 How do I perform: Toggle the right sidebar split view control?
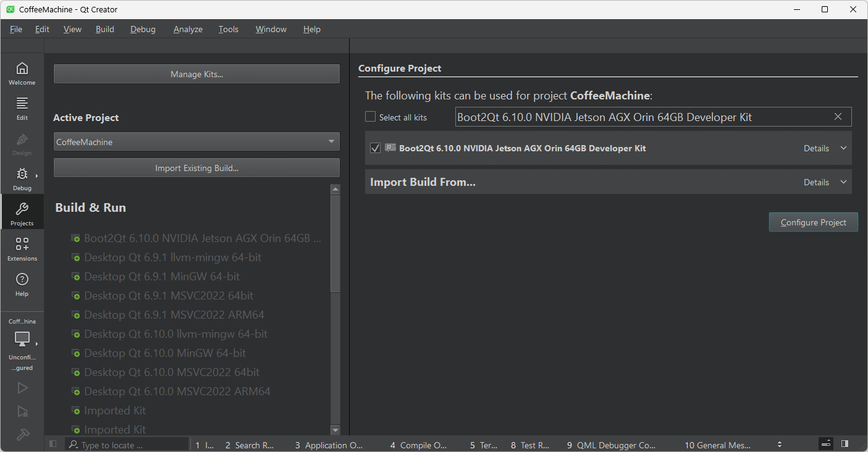(845, 444)
